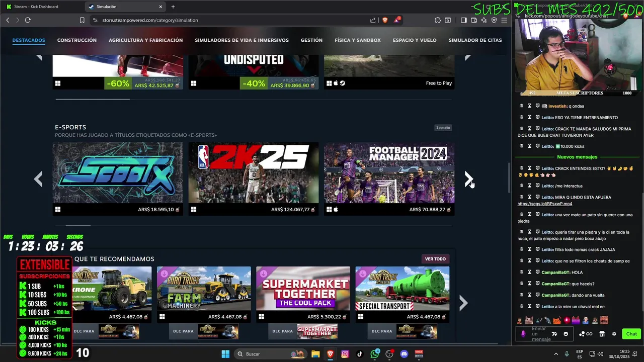Screen dimensions: 644x362
Task: Open the Brave Rewards triangle icon
Action: coord(397,20)
